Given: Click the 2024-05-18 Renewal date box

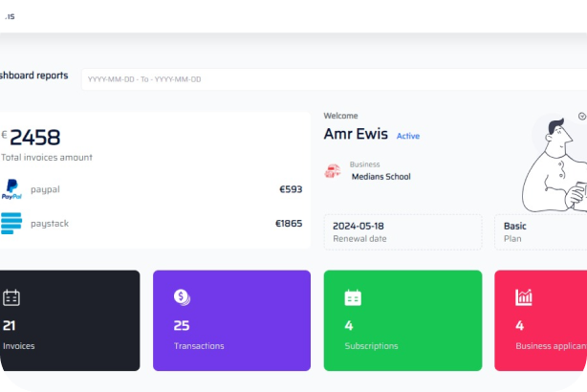Looking at the screenshot, I should pos(402,231).
